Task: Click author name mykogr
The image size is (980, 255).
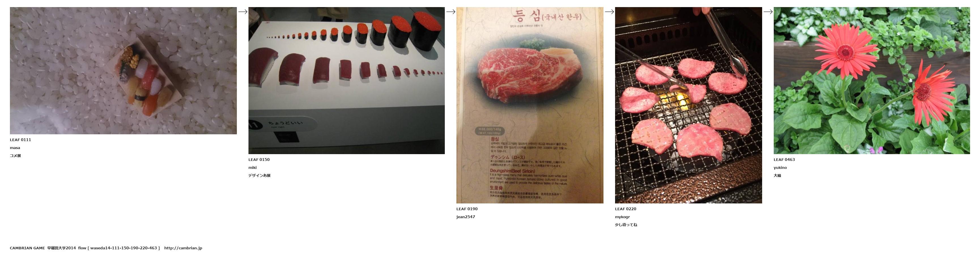Action: coord(622,217)
